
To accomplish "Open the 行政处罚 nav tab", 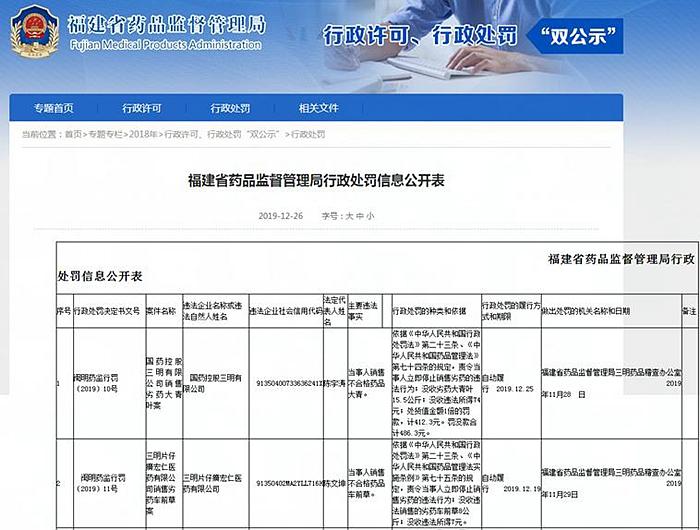I will click(x=230, y=108).
